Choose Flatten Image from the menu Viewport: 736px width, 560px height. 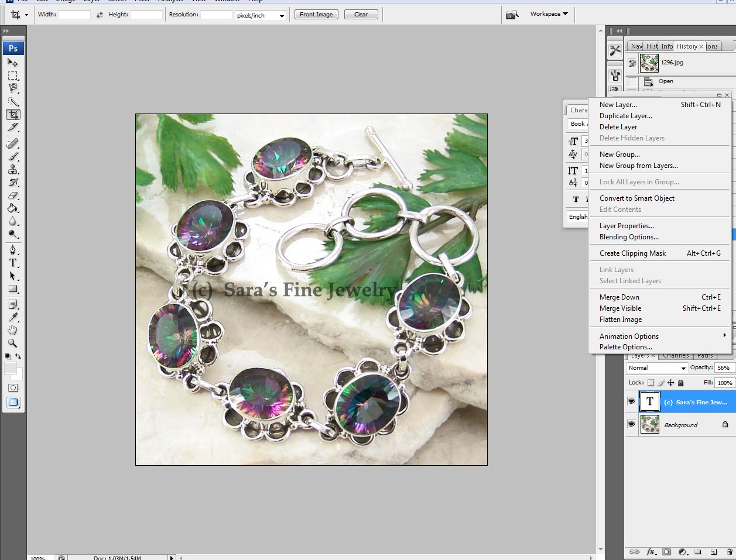pyautogui.click(x=621, y=319)
